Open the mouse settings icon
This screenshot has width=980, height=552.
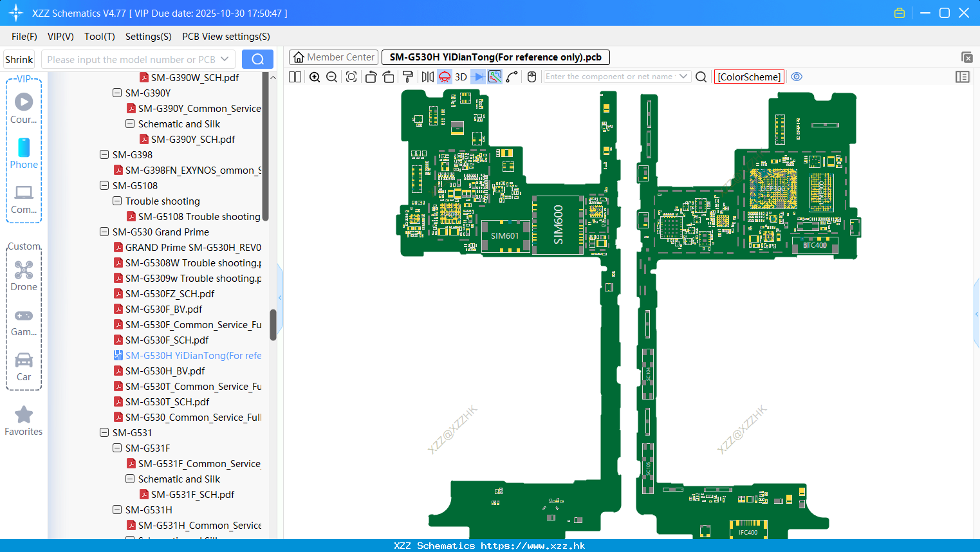532,77
